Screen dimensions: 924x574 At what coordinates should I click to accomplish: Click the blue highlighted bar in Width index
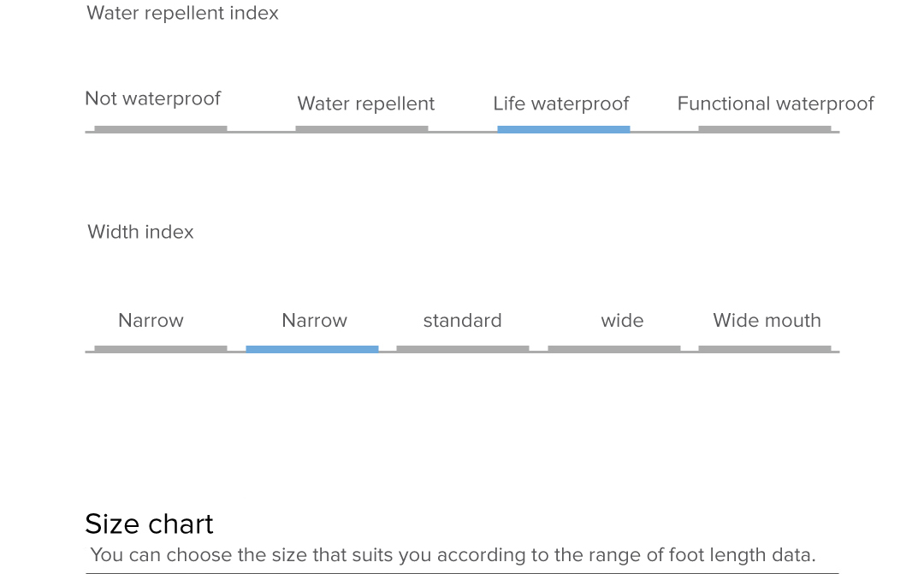(311, 349)
